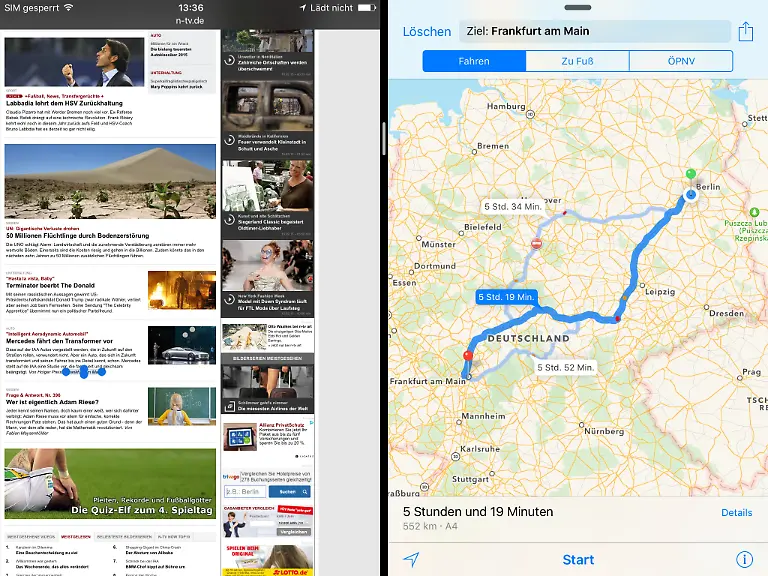The height and width of the screenshot is (576, 768).
Task: Choose the 5 Std. 52 Min. route
Action: coord(566,367)
